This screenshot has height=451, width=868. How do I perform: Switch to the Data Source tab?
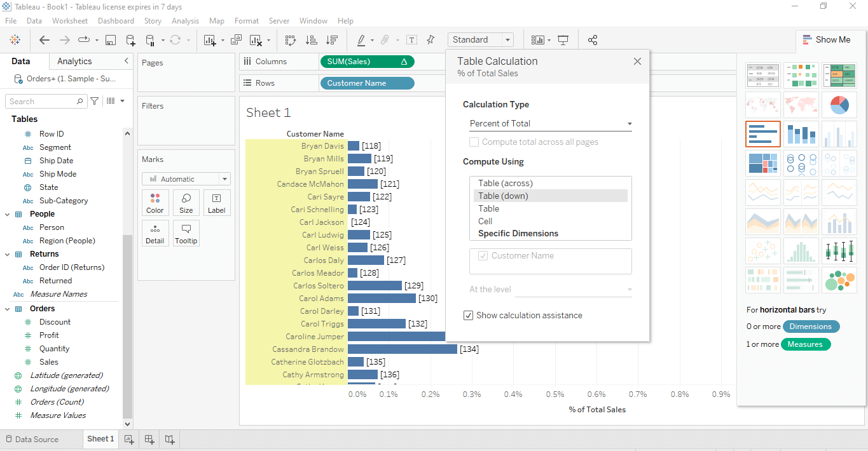click(x=35, y=439)
